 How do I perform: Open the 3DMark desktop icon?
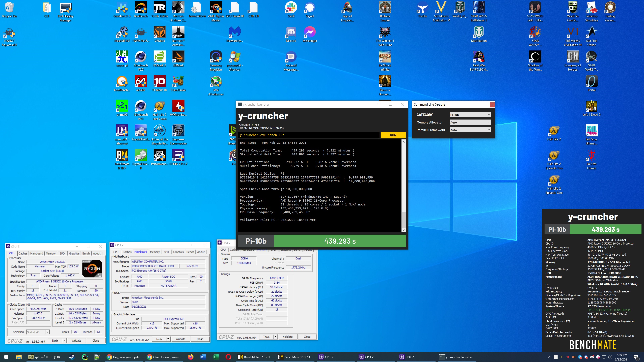click(x=178, y=59)
